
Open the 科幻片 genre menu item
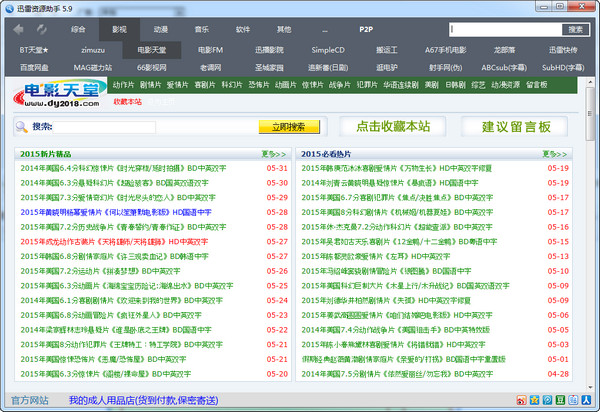[231, 85]
